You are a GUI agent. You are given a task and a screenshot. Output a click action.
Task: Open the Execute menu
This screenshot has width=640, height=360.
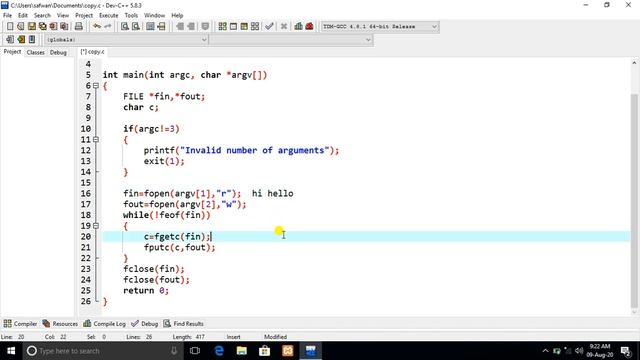tap(109, 16)
